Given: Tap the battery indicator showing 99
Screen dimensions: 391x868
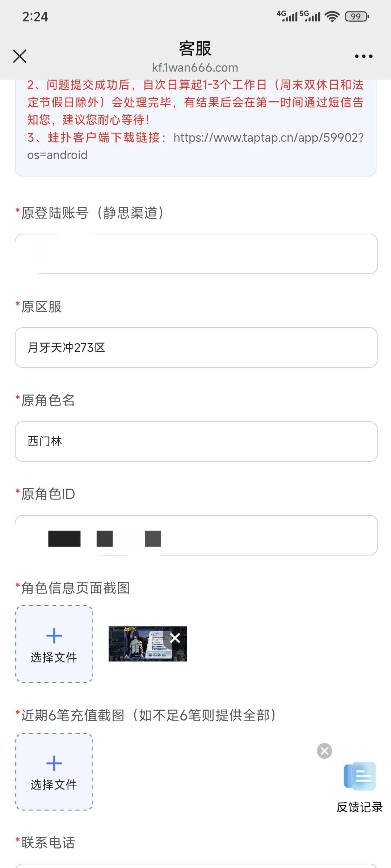Looking at the screenshot, I should tap(357, 16).
